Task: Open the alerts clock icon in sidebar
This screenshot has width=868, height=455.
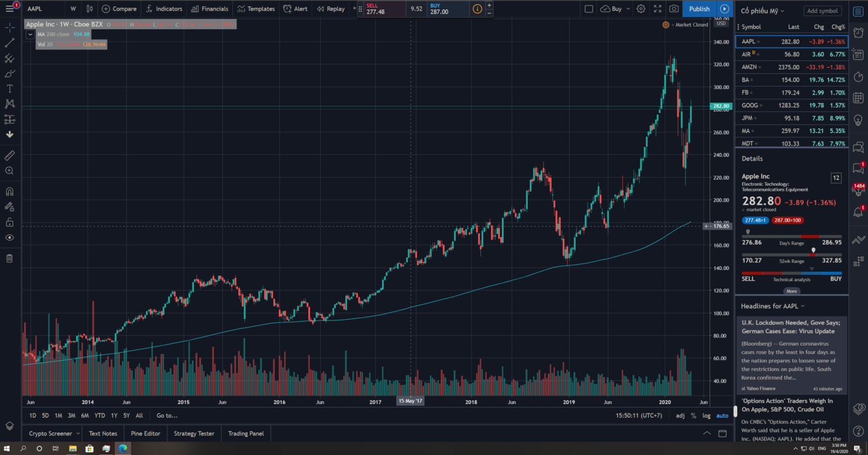Action: point(858,33)
